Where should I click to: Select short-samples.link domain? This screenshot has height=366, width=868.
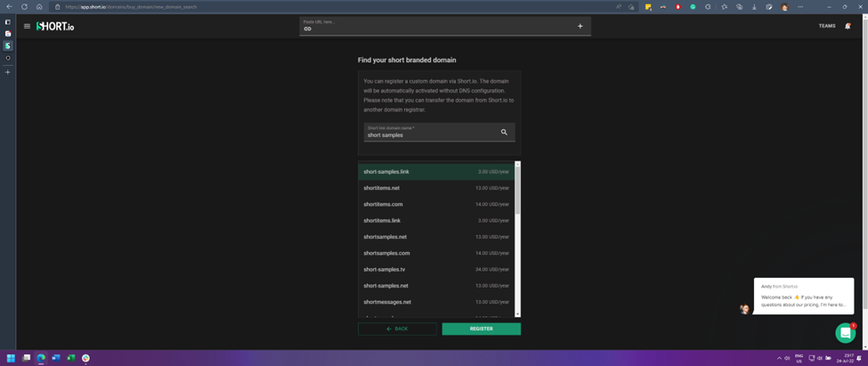[x=436, y=172]
